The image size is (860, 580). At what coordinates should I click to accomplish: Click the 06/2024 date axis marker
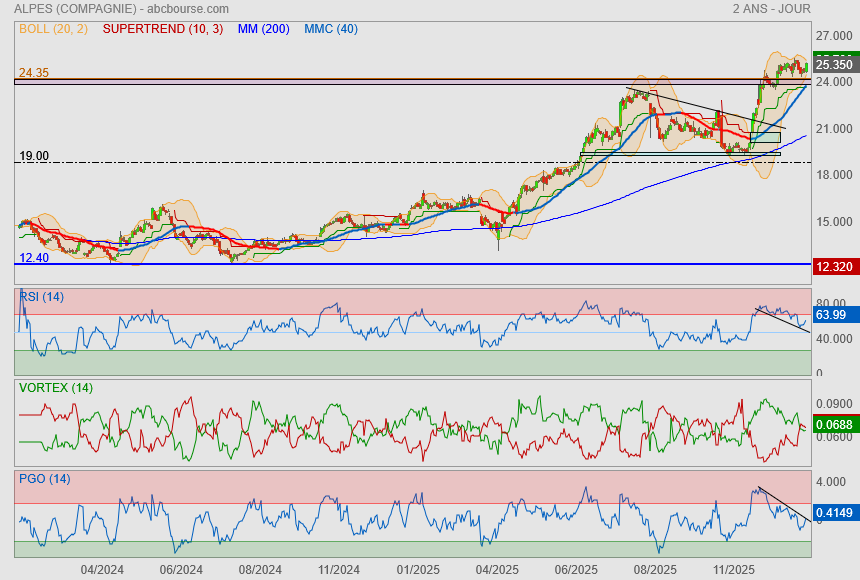[181, 569]
